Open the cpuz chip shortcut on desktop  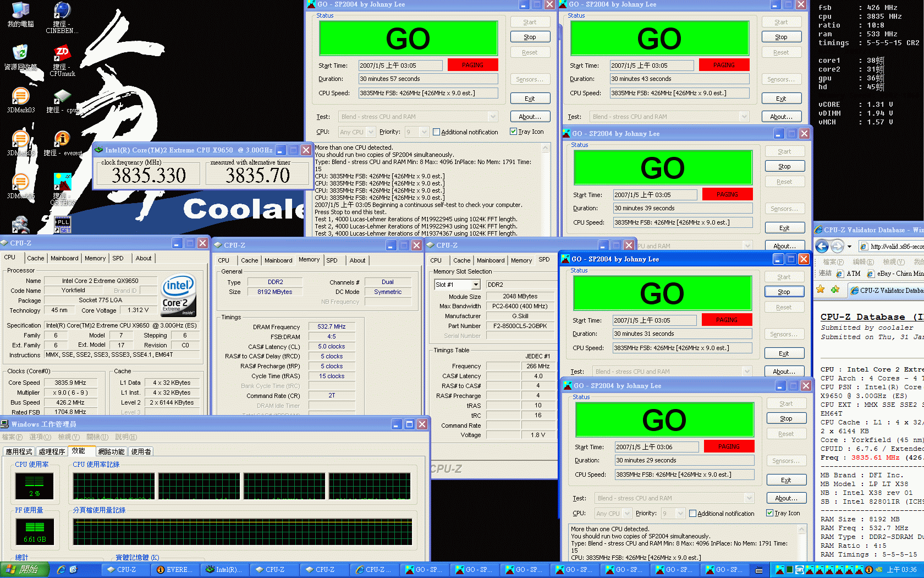click(x=62, y=101)
